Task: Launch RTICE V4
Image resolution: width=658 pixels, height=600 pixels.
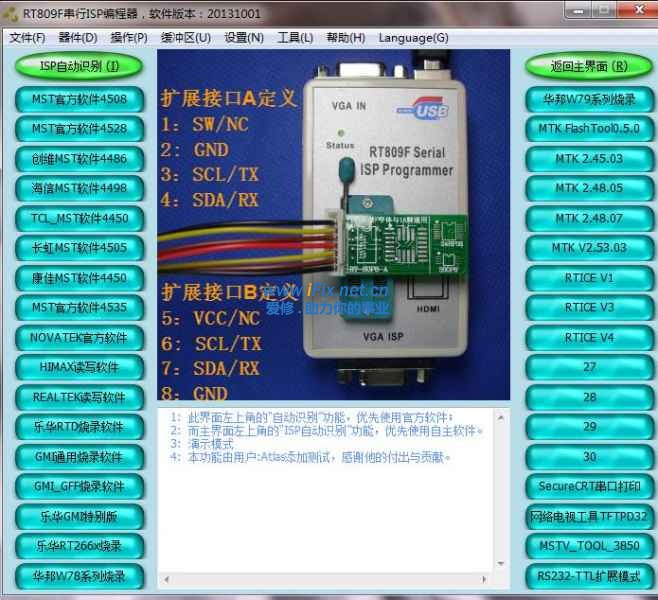Action: tap(589, 338)
